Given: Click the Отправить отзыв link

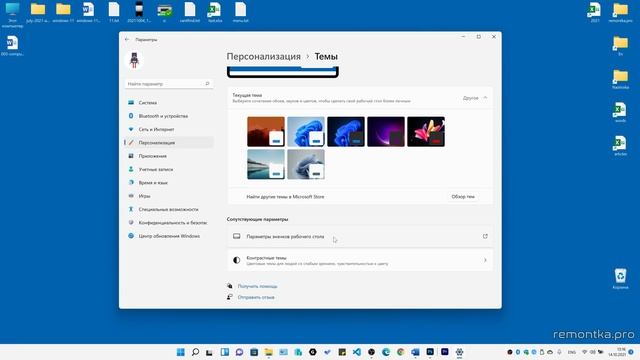Looking at the screenshot, I should click(x=256, y=297).
